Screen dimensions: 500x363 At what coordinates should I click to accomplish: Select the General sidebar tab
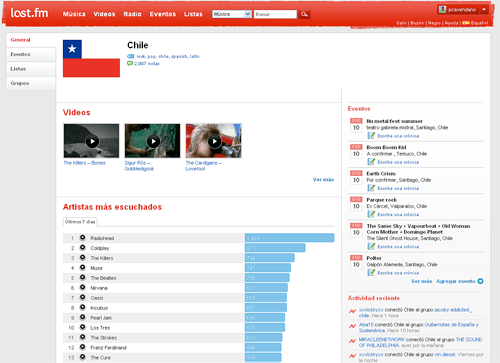coord(31,40)
